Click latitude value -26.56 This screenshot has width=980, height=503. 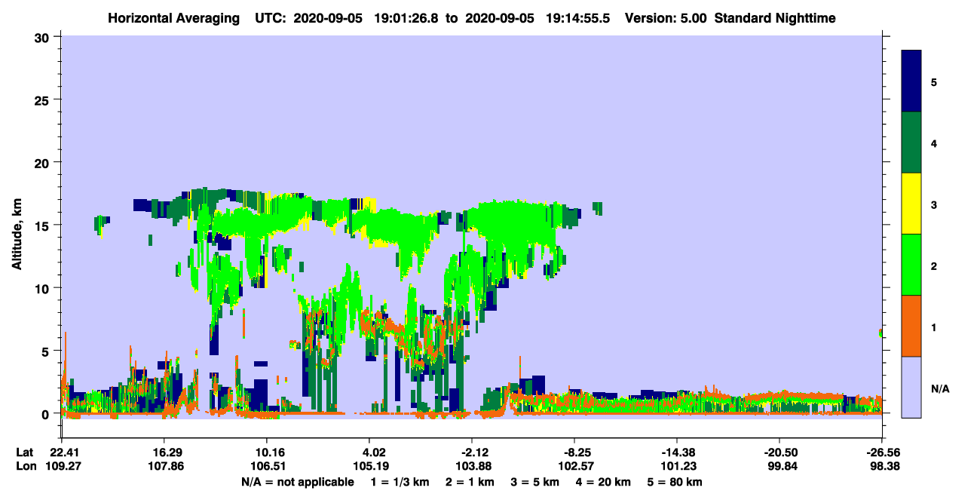coord(882,452)
